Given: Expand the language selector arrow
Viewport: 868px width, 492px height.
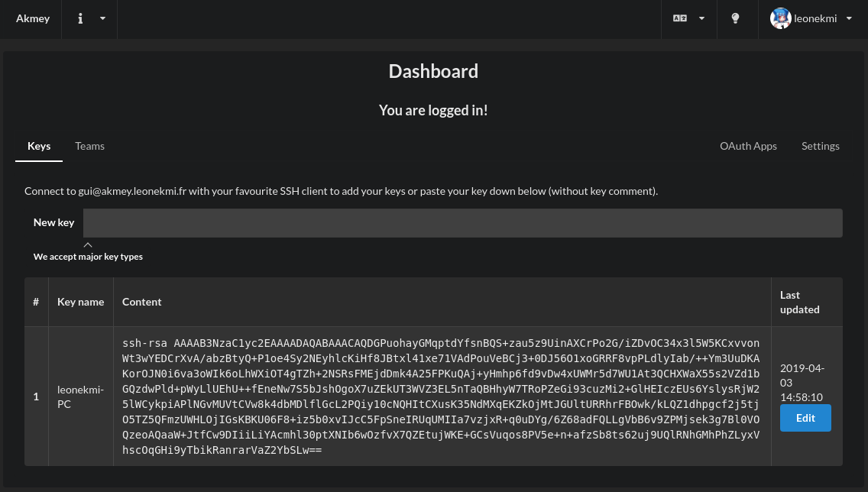Looking at the screenshot, I should coord(701,18).
